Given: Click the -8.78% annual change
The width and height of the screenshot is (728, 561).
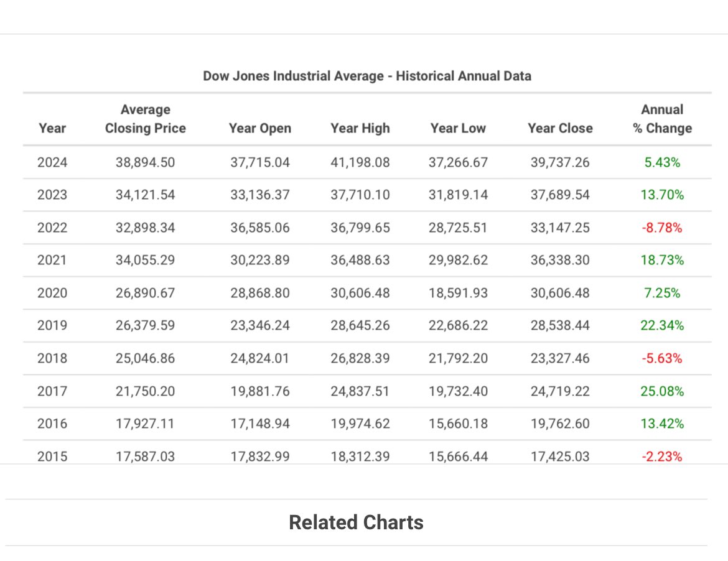Looking at the screenshot, I should coord(663,228).
